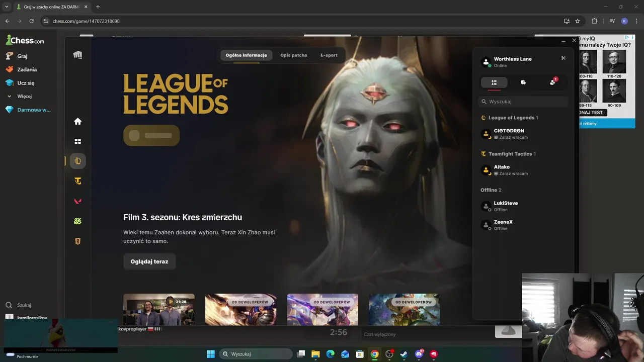Select Legends of Runeterra game icon

click(x=77, y=241)
